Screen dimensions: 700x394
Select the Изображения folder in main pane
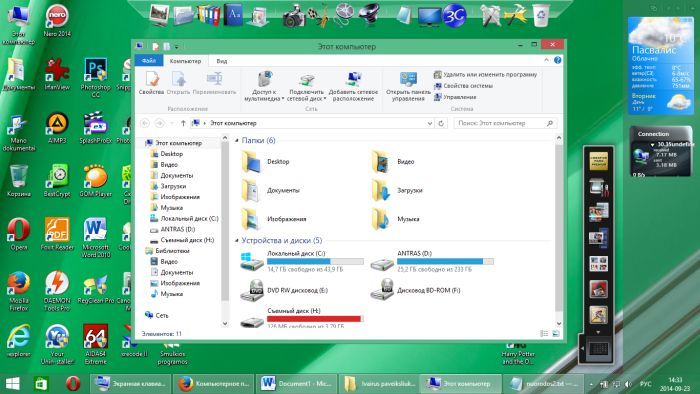[x=274, y=219]
